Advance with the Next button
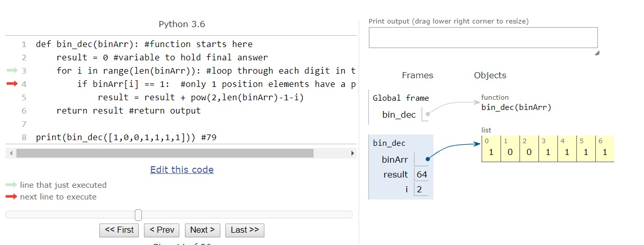Image resolution: width=644 pixels, height=245 pixels. (x=202, y=230)
